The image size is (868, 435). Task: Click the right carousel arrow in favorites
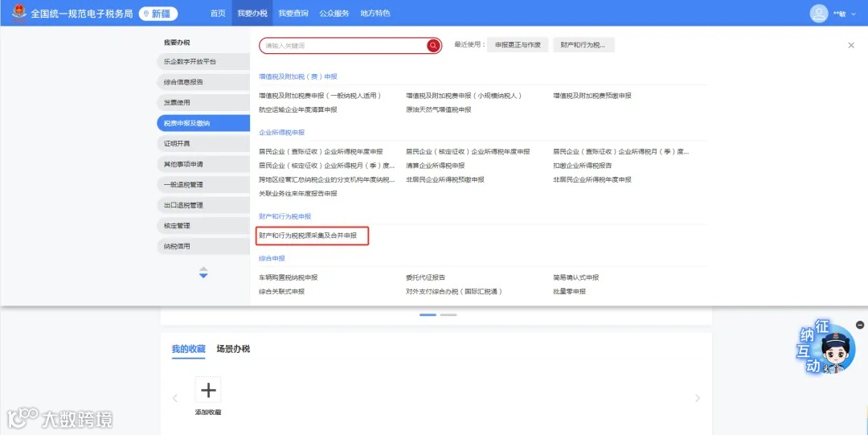[698, 398]
